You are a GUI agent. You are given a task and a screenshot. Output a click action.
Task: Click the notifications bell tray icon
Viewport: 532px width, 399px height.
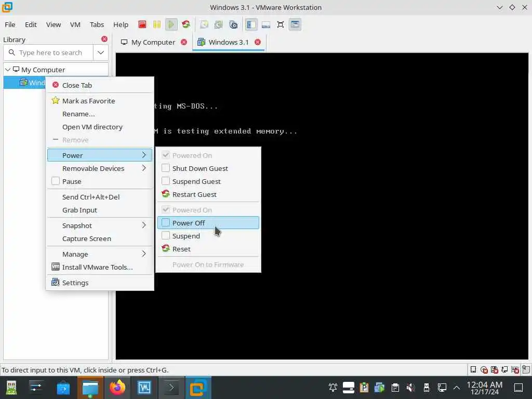click(x=333, y=388)
